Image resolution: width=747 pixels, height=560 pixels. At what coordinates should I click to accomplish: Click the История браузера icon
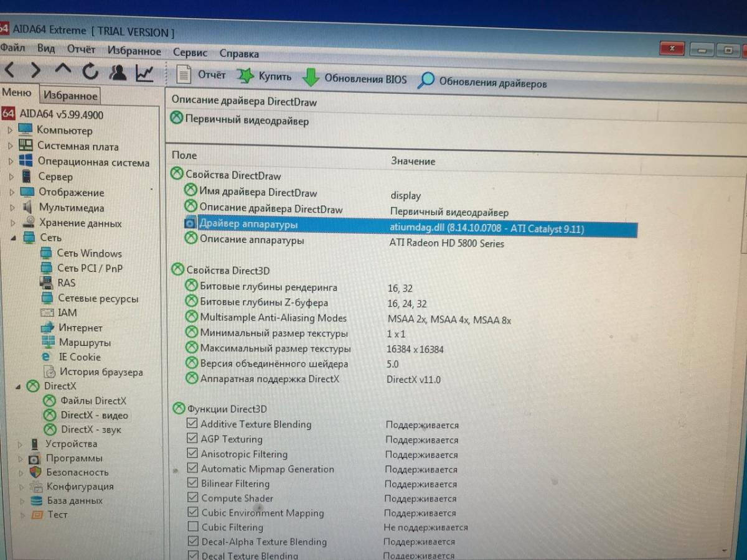pos(49,372)
